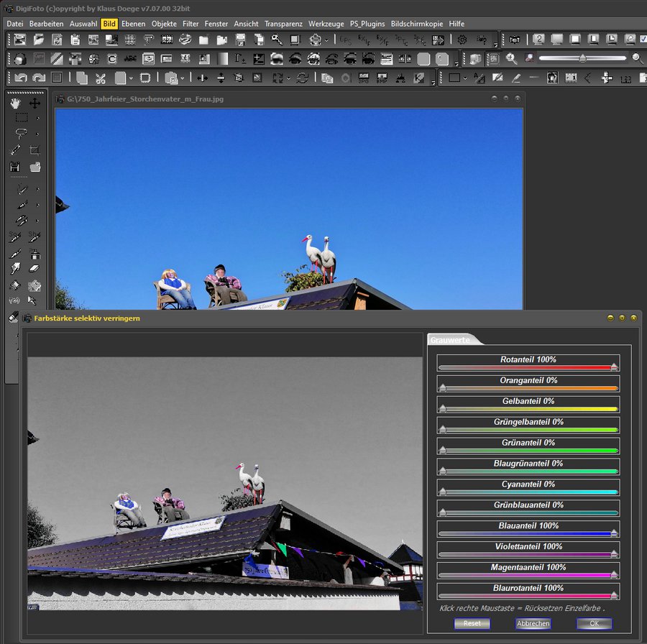The width and height of the screenshot is (647, 644).
Task: Open the dropdown next to the rectangle shape
Action: [465, 78]
